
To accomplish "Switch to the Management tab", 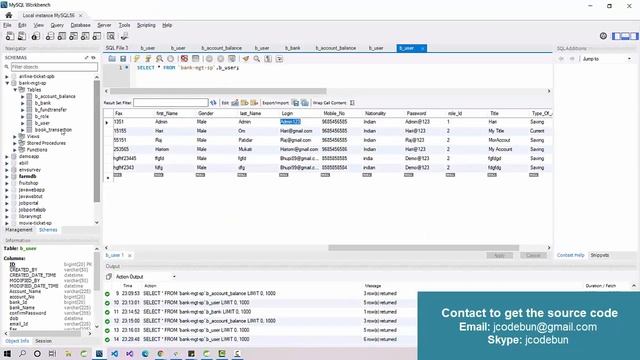I will point(19,230).
